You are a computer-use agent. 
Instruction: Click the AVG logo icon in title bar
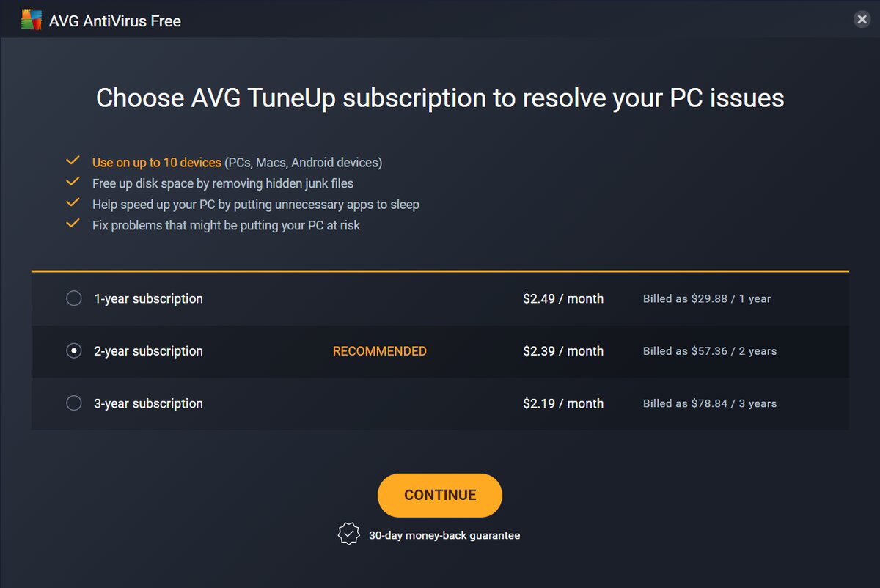point(31,21)
